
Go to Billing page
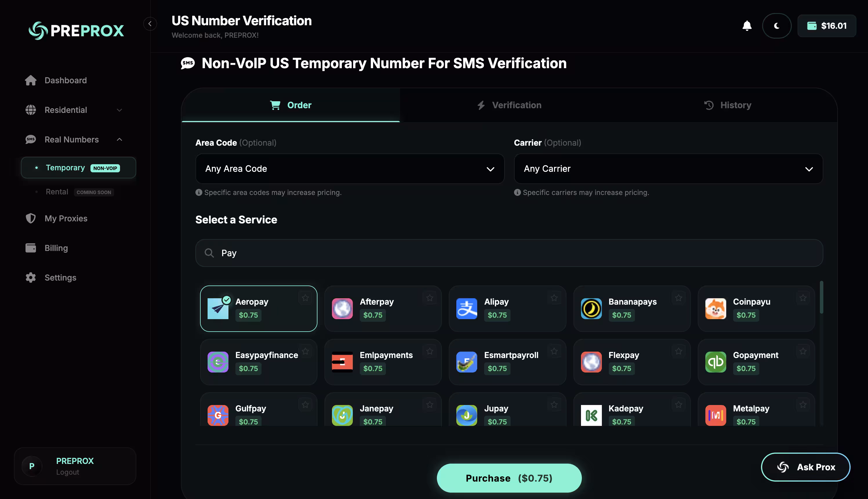pyautogui.click(x=75, y=248)
